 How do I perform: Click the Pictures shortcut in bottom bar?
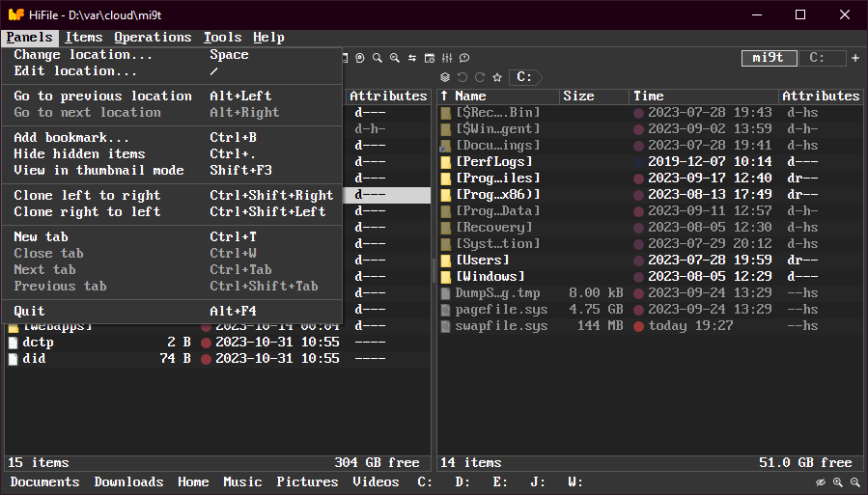(x=307, y=481)
